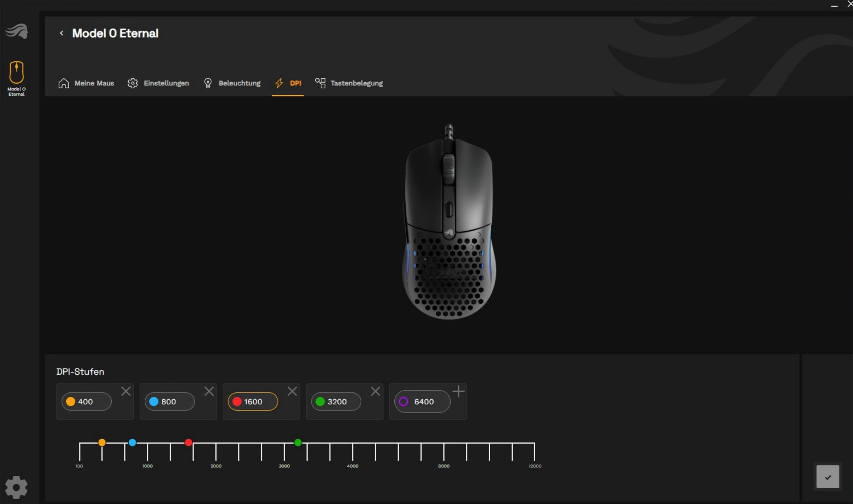Select the DPI tab label
853x504 pixels.
tap(295, 83)
